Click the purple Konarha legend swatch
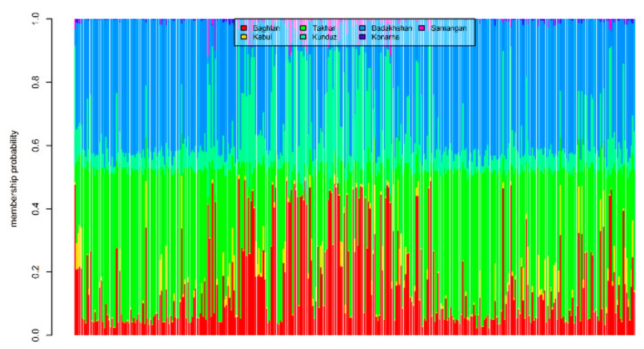Image resolution: width=644 pixels, height=349 pixels. pos(363,36)
